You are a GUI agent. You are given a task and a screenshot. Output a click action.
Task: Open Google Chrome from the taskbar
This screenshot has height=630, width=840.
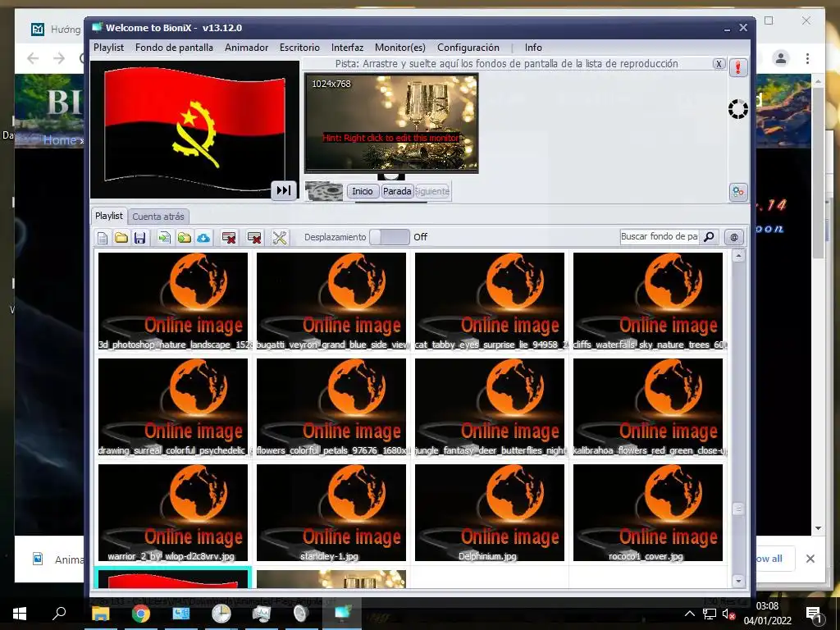pos(141,614)
